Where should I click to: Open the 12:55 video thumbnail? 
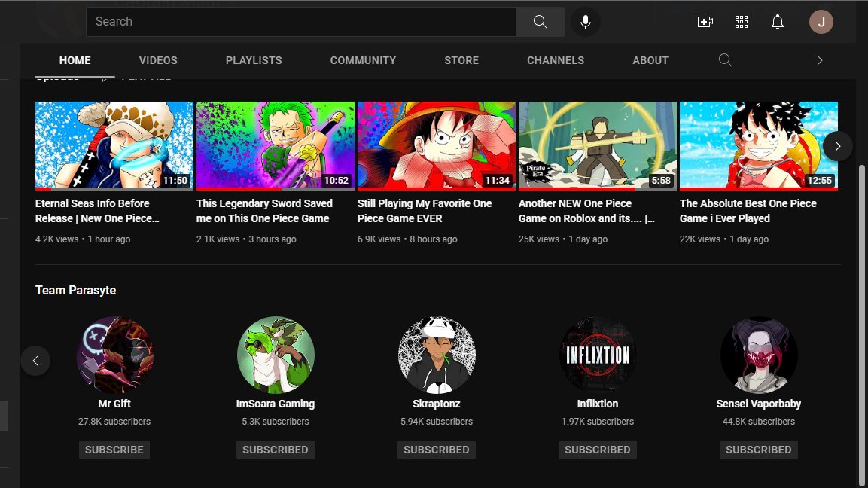click(758, 145)
